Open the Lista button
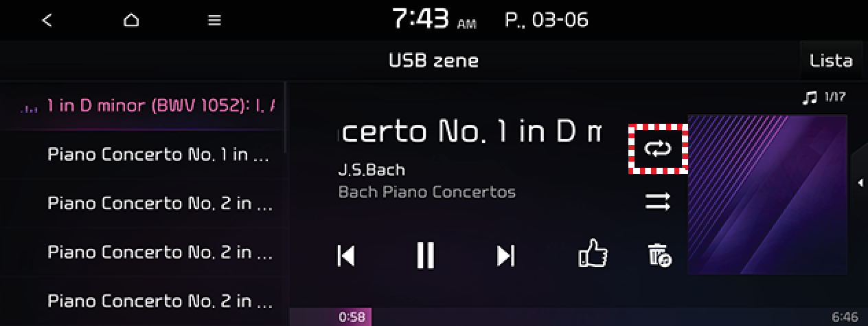 (x=831, y=61)
